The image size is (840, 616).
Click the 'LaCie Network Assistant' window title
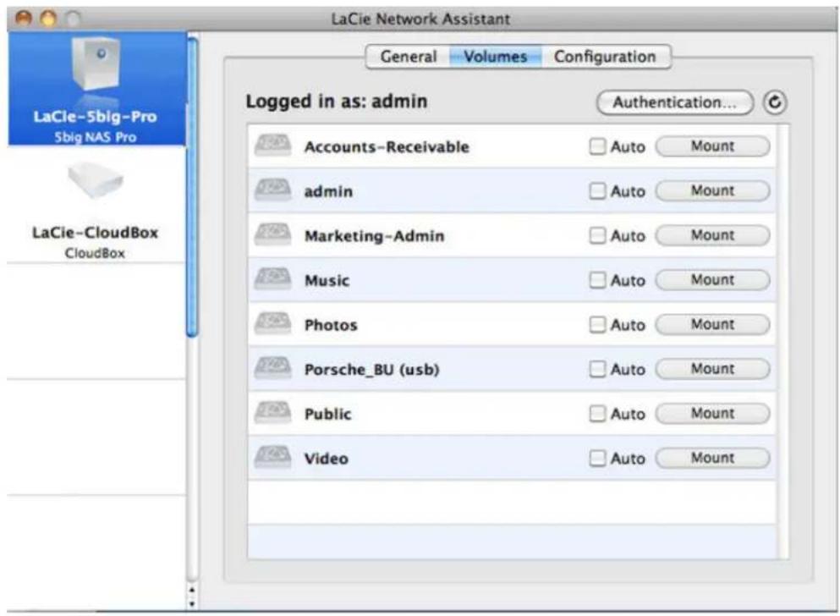tap(420, 19)
